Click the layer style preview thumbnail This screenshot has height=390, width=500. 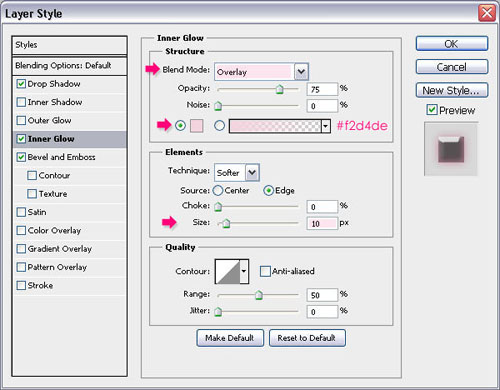pos(451,149)
